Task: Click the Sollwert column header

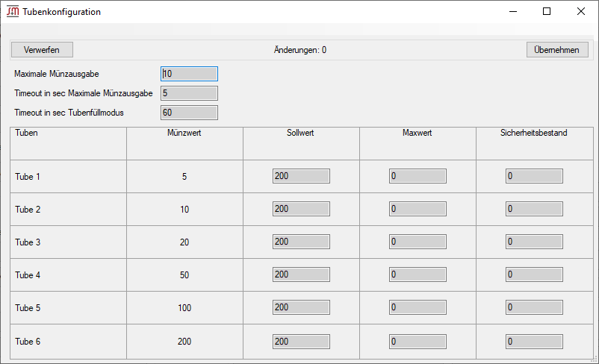Action: click(x=300, y=134)
